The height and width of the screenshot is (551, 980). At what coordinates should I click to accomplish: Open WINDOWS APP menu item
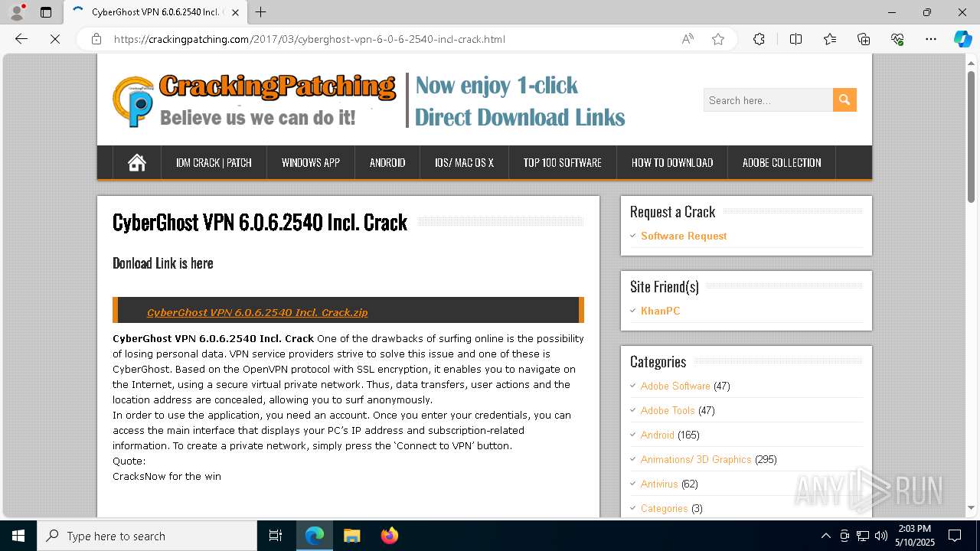click(310, 162)
